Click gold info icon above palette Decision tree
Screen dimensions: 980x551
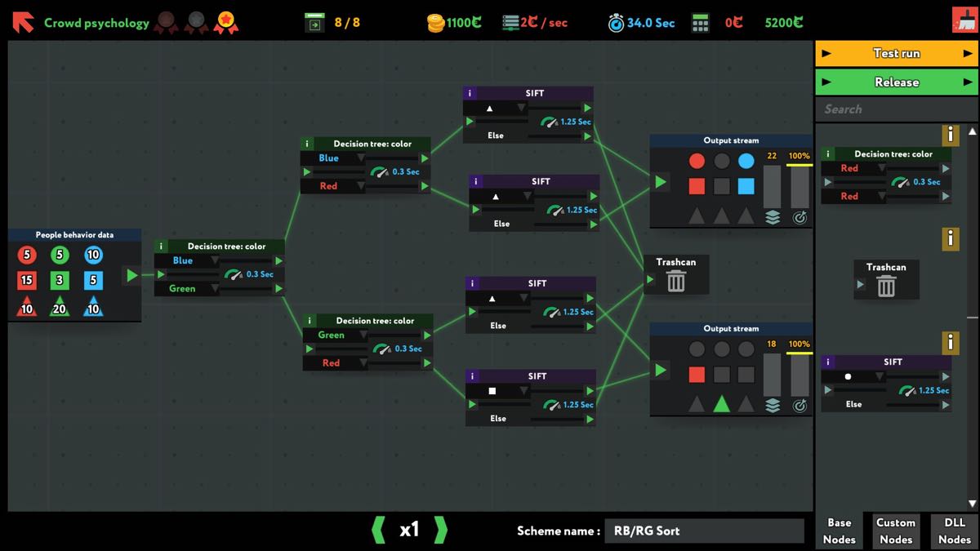[x=950, y=135]
